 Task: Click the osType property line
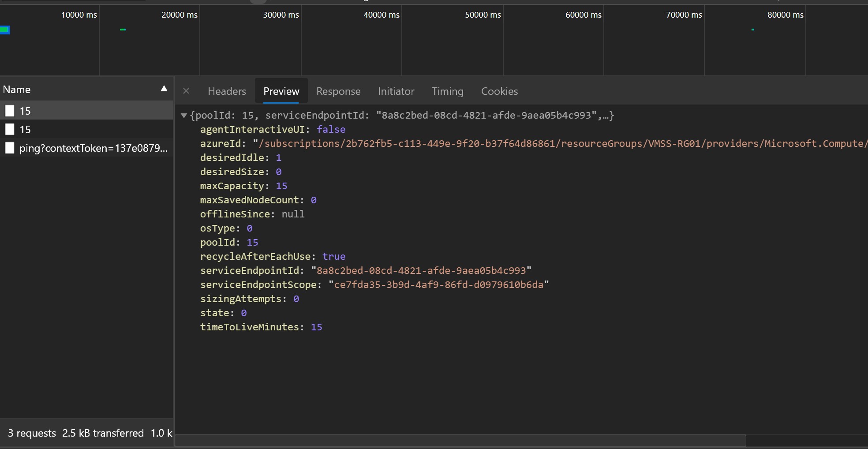pos(226,228)
